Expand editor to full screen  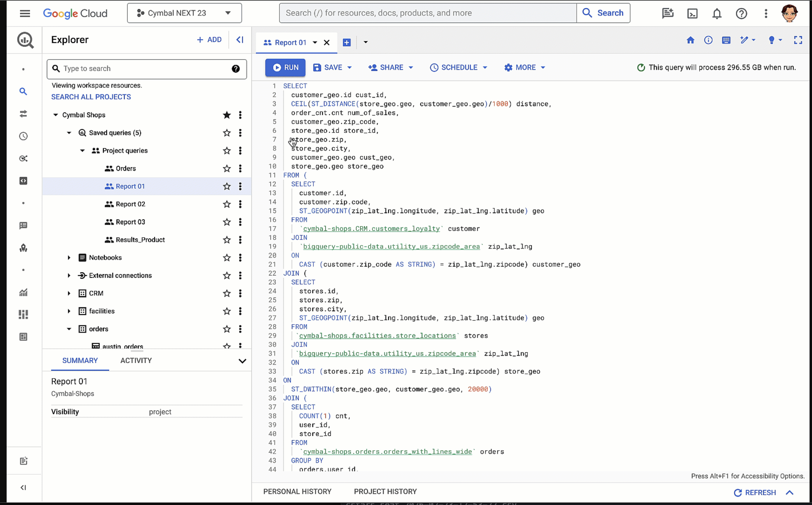[x=798, y=40]
